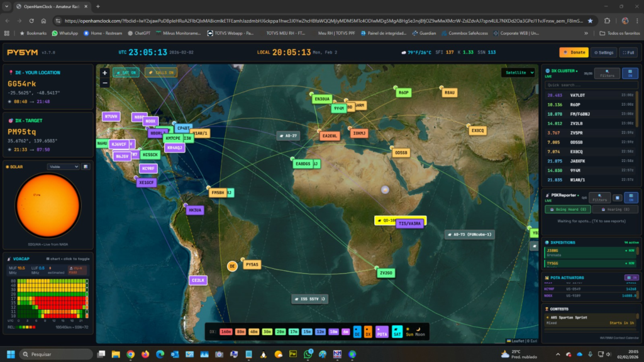Click the DE home marker on map
The height and width of the screenshot is (362, 644).
231,266
